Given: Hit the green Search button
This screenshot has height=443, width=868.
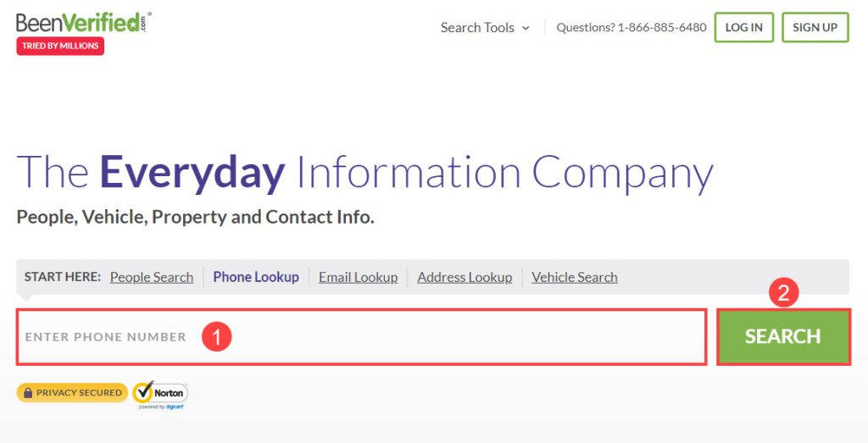Looking at the screenshot, I should click(x=782, y=337).
